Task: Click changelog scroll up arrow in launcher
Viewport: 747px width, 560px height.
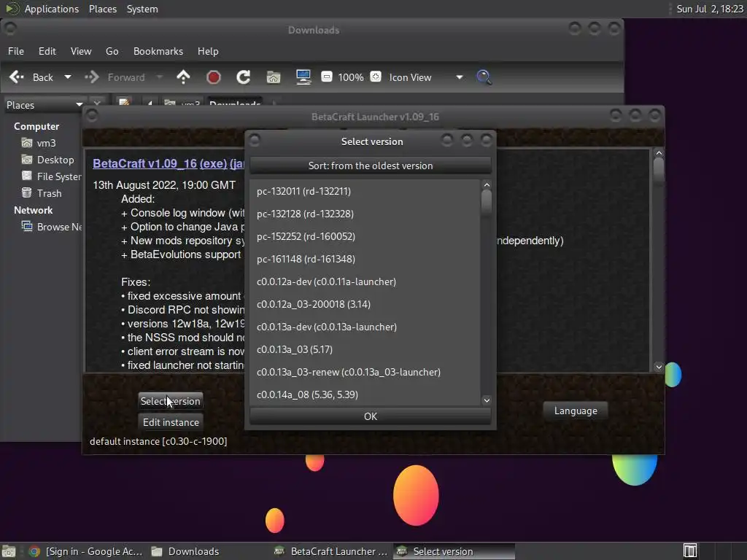Action: click(659, 153)
